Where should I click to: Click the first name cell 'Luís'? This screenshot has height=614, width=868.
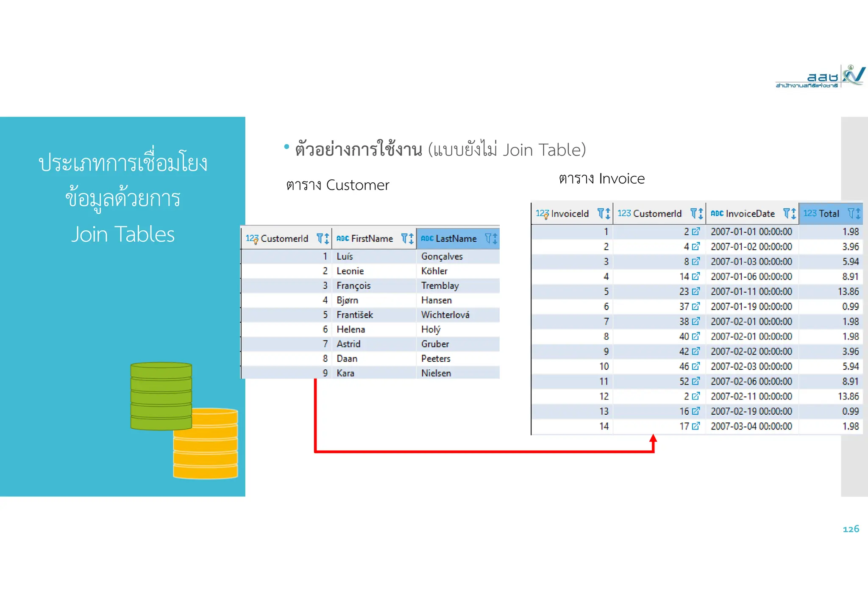[374, 256]
